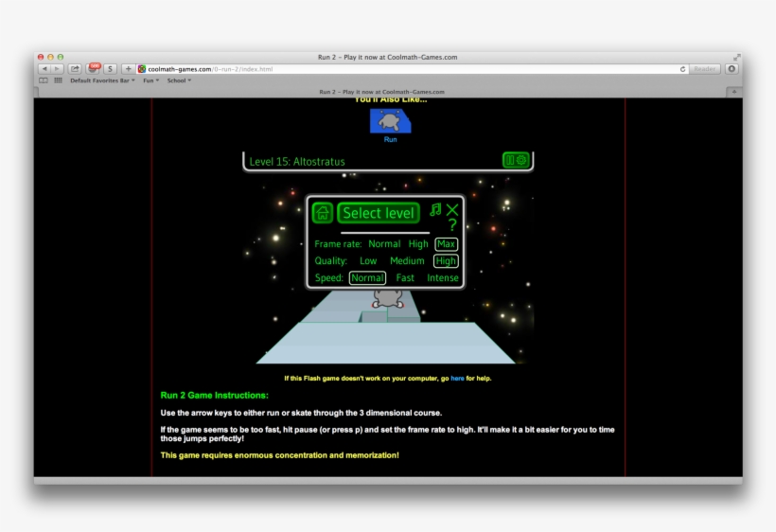
Task: Set frame rate to Max
Action: (446, 244)
